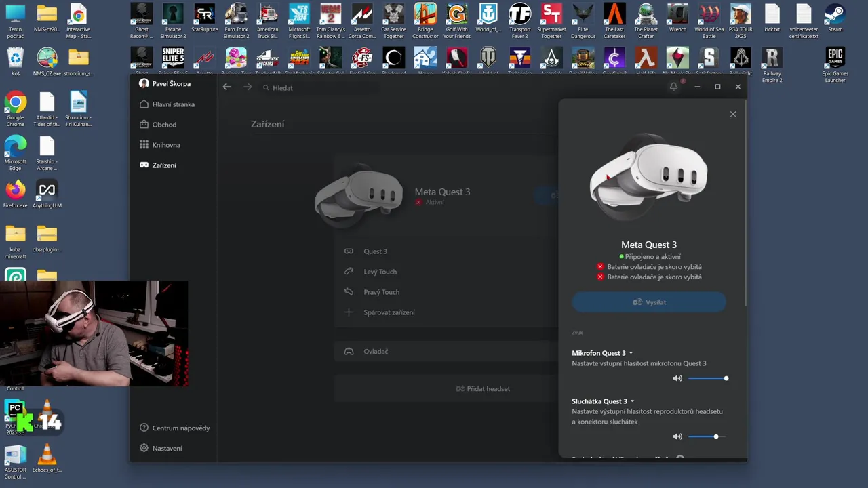Launch Car Service Together shortcut
868x488 pixels.
coord(393,22)
